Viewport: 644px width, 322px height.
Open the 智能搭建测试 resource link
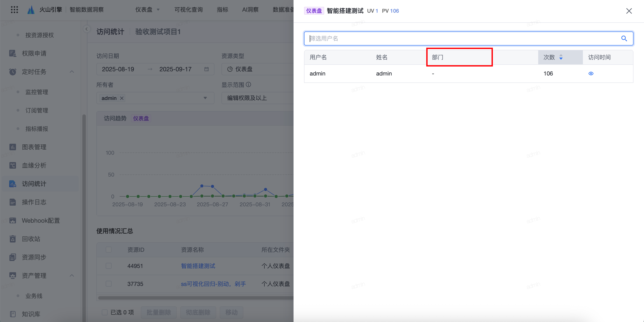coord(198,266)
